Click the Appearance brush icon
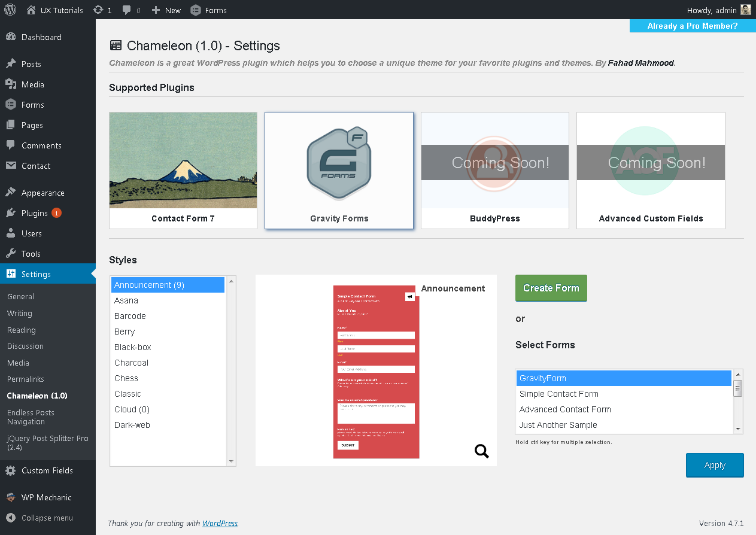756x535 pixels. [11, 193]
